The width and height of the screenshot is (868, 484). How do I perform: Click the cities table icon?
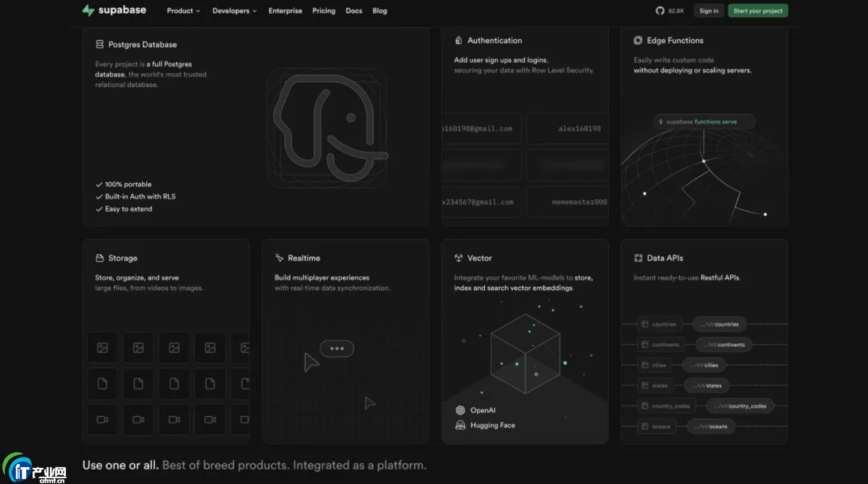click(x=645, y=365)
